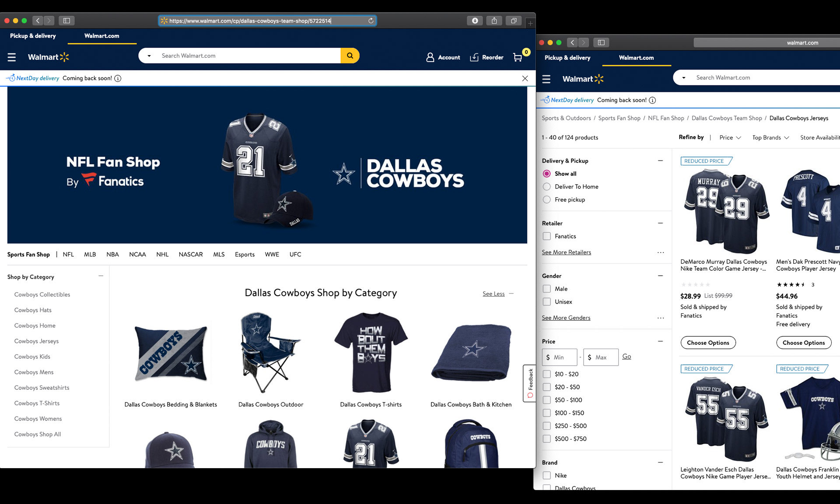Viewport: 840px width, 504px height.
Task: Open Leighton Vander Esch jersey product image
Action: [x=727, y=420]
